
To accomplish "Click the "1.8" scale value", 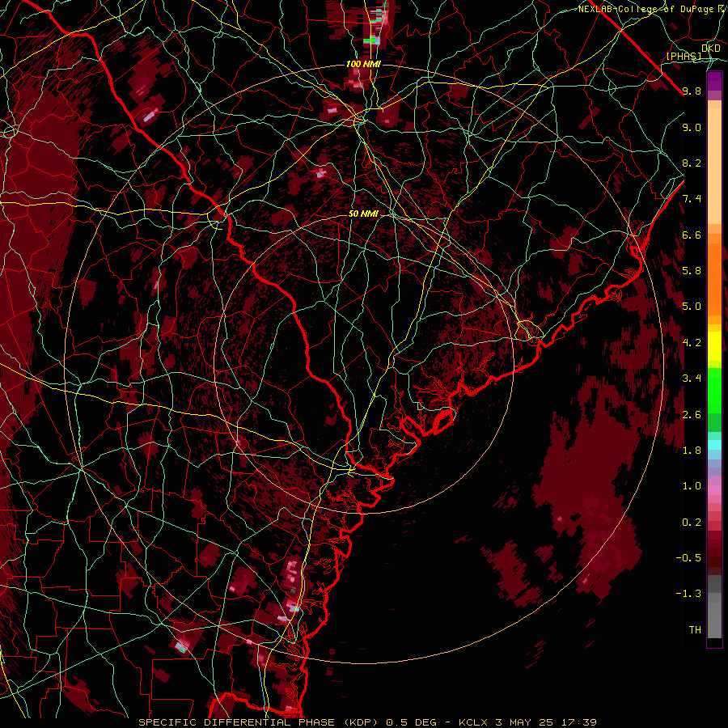I will click(x=692, y=451).
